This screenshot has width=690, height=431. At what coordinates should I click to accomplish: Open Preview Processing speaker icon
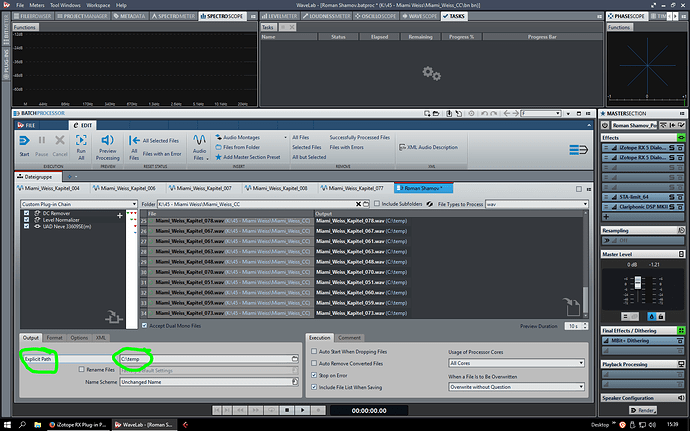click(107, 140)
